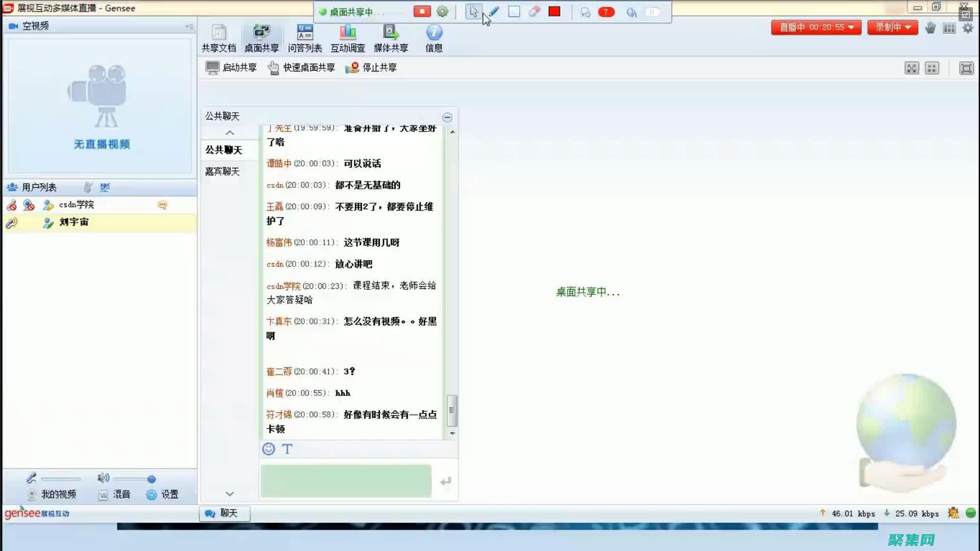Click the 录制中 (Recording) dropdown arrow
980x551 pixels.
(908, 27)
